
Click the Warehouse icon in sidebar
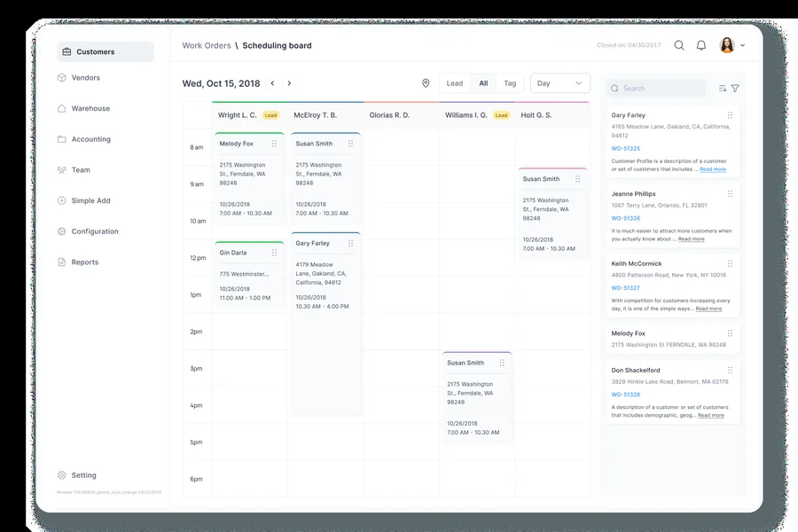tap(62, 108)
